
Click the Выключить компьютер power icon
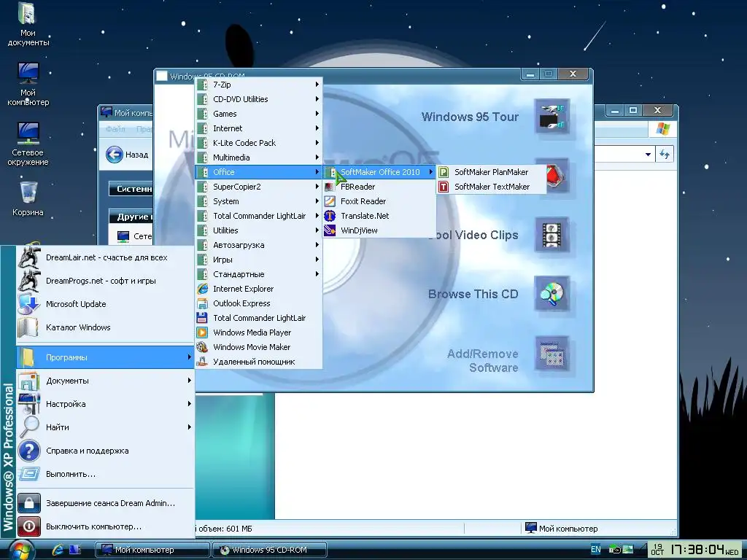[x=28, y=526]
